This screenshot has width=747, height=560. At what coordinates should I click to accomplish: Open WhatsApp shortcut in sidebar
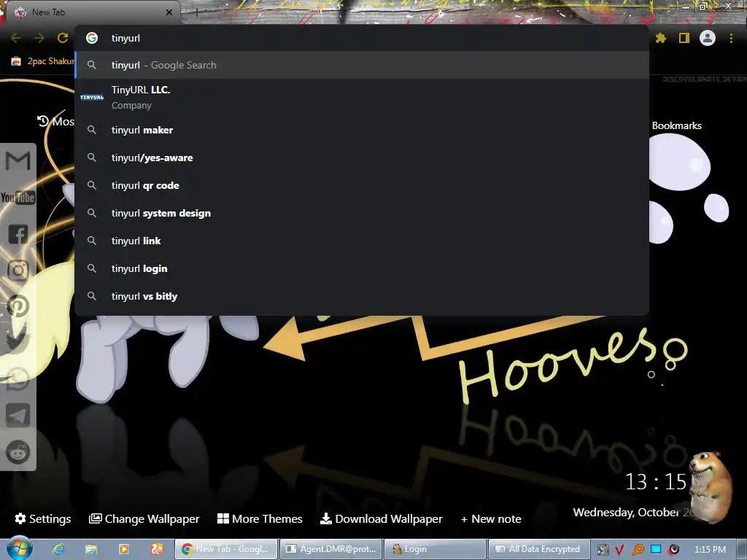[x=18, y=379]
